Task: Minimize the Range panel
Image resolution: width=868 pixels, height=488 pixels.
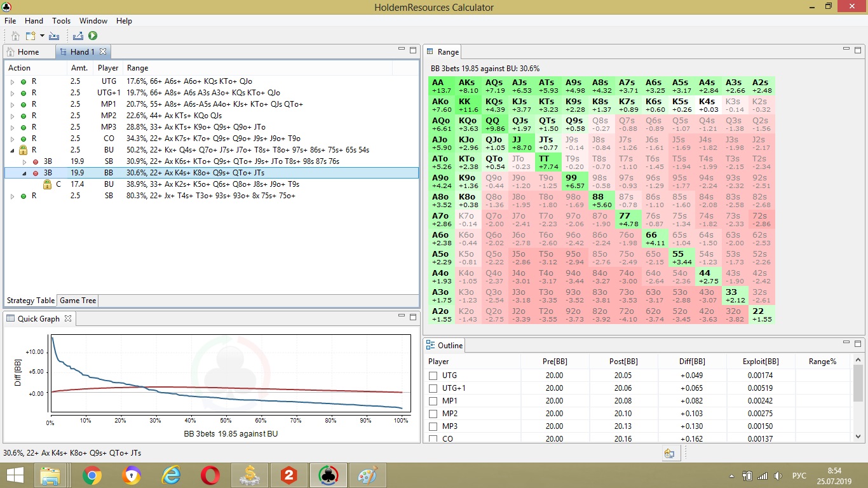Action: pos(846,49)
